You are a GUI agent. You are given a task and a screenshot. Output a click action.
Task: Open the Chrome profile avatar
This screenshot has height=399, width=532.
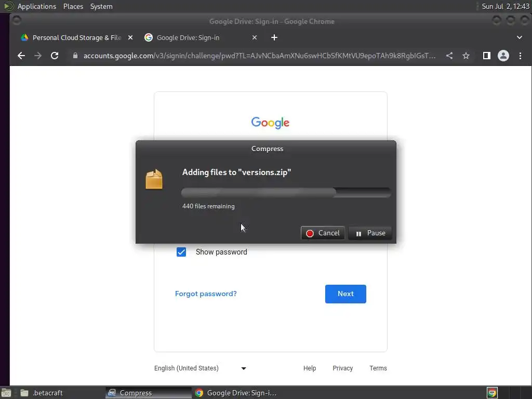(503, 56)
